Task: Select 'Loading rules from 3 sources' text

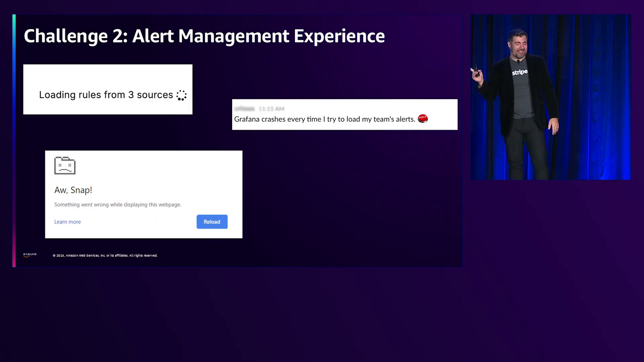Action: point(106,95)
